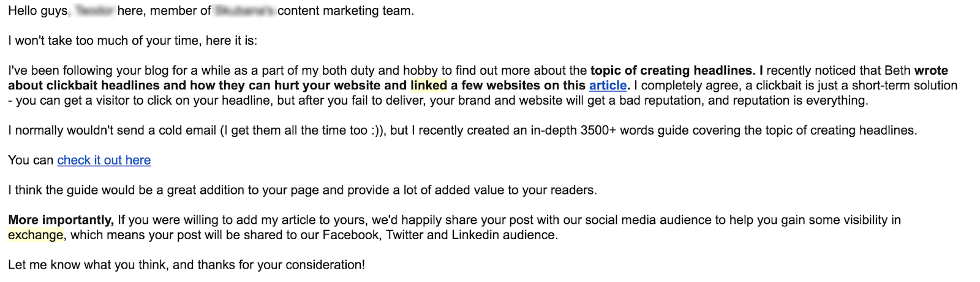Click the words "content marketing team."
Screen dimensions: 980x282
345,11
